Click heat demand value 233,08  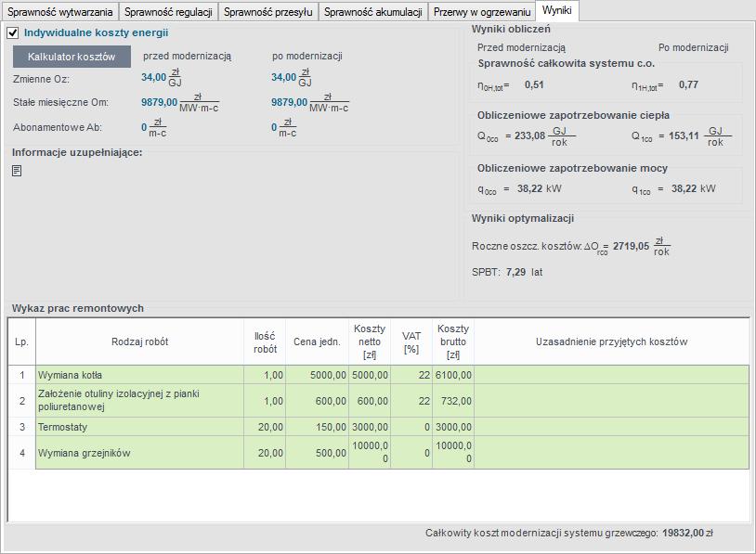(x=530, y=135)
